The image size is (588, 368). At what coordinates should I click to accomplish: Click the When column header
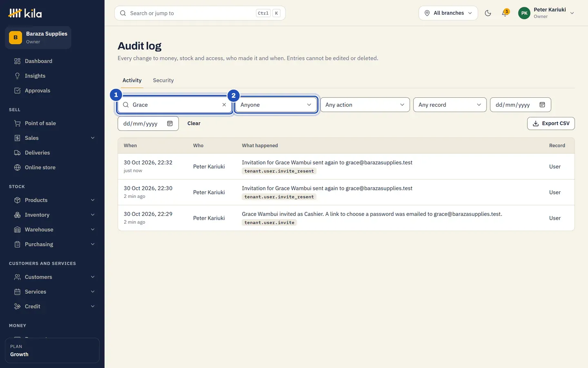coord(130,146)
